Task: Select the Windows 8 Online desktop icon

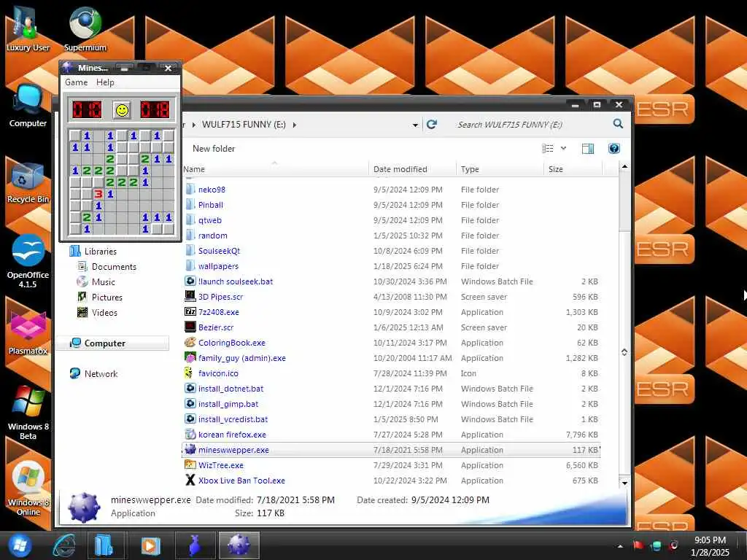Action: click(x=28, y=489)
